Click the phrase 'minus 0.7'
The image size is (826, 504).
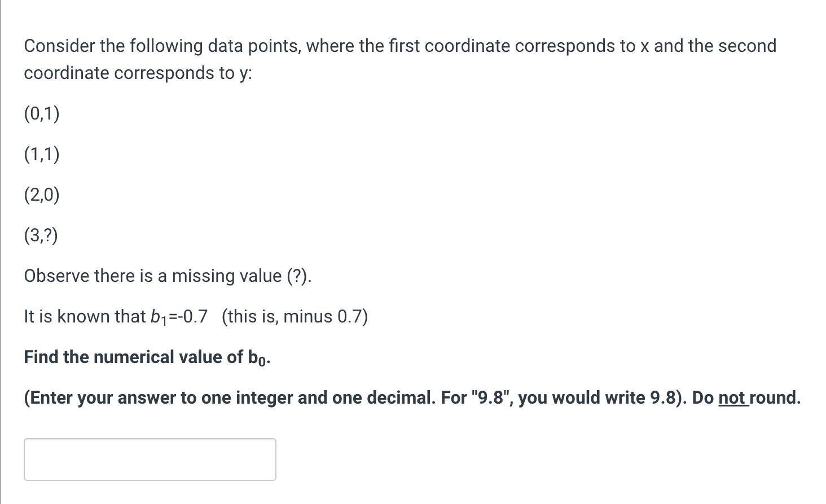coord(322,316)
